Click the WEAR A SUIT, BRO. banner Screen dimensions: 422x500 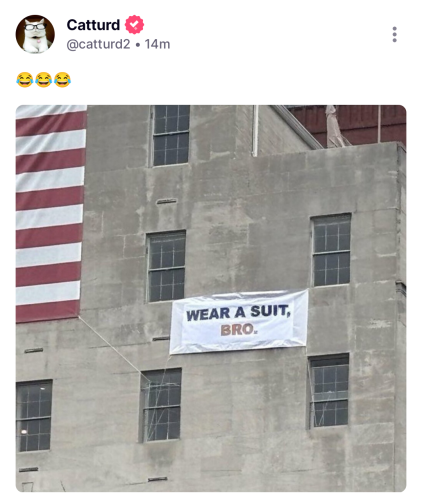pyautogui.click(x=239, y=322)
